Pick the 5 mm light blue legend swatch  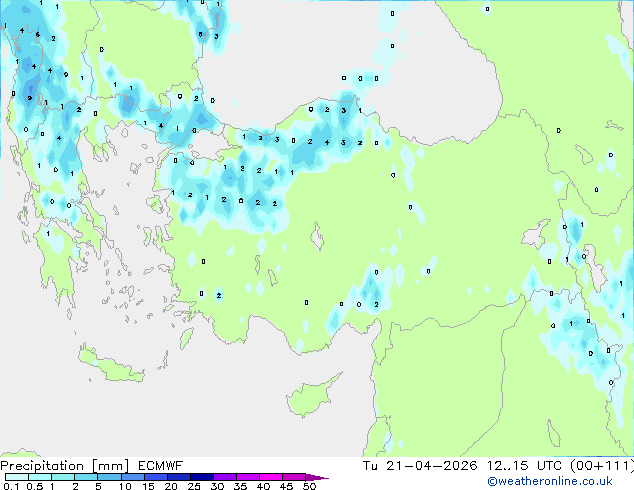[109, 477]
